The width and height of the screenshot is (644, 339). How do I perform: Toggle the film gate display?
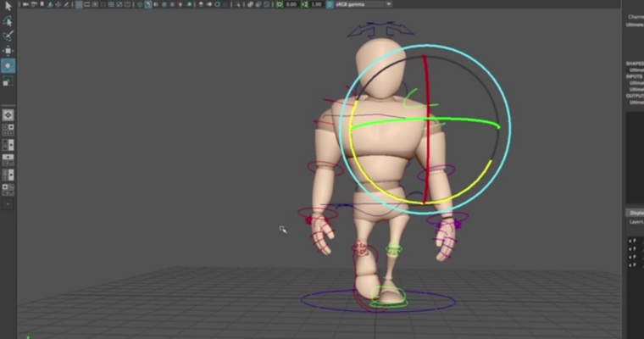click(87, 4)
